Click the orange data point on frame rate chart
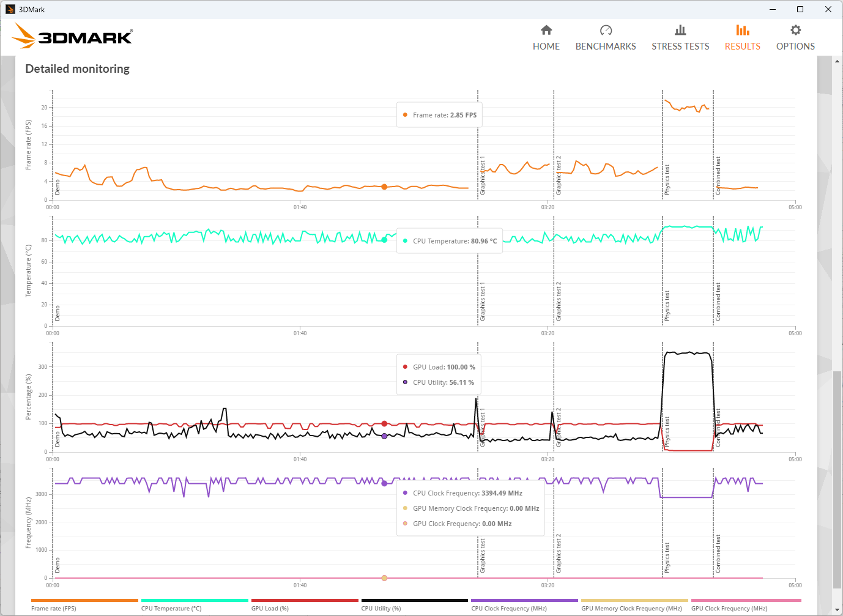Screen dimensions: 843x616 [x=384, y=187]
